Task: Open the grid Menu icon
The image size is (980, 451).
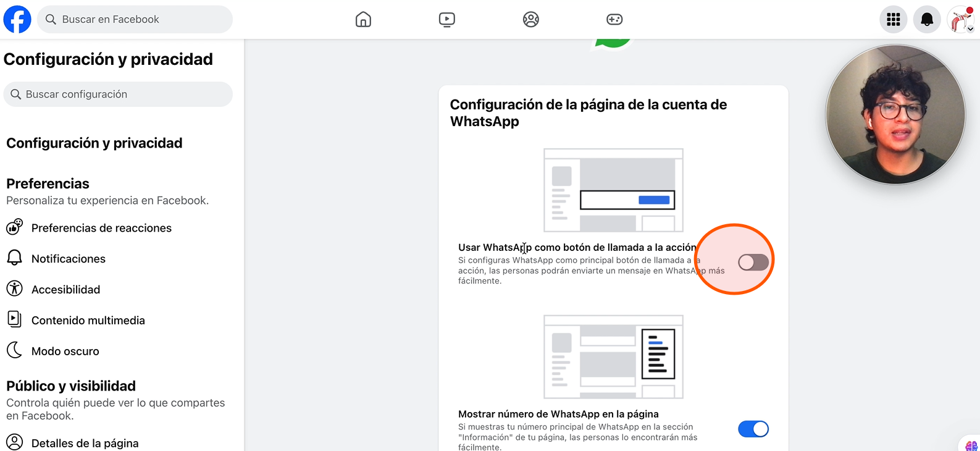Action: point(894,20)
